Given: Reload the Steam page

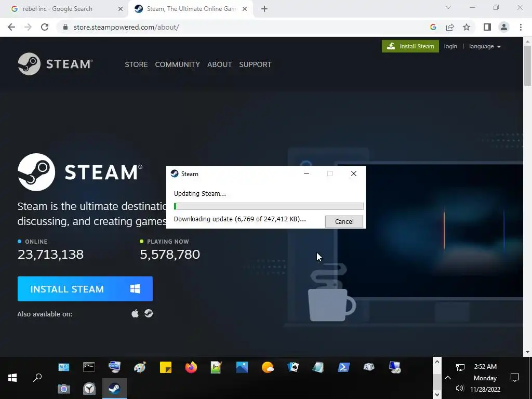Looking at the screenshot, I should coord(45,27).
